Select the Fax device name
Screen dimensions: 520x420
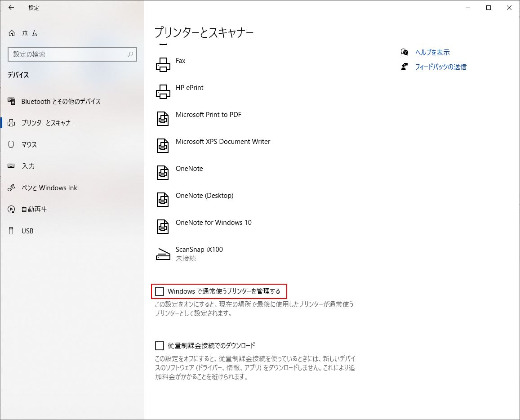(180, 61)
